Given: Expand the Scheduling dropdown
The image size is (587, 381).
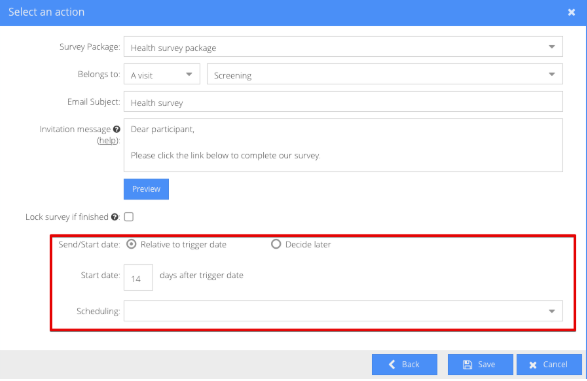Looking at the screenshot, I should click(343, 311).
